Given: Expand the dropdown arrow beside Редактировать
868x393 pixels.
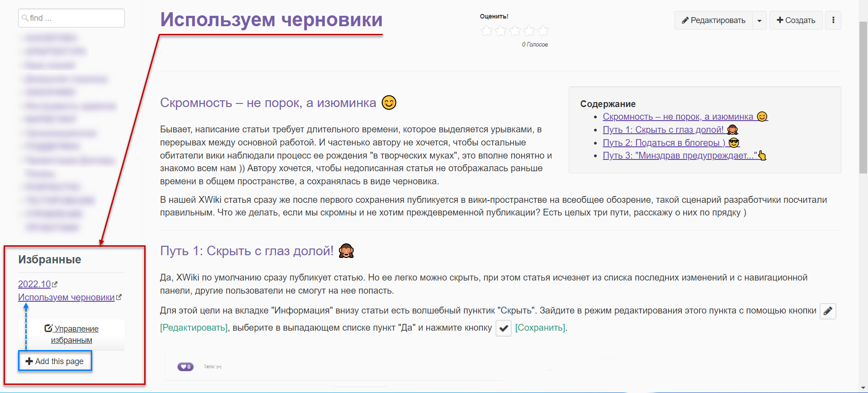Looking at the screenshot, I should (759, 20).
